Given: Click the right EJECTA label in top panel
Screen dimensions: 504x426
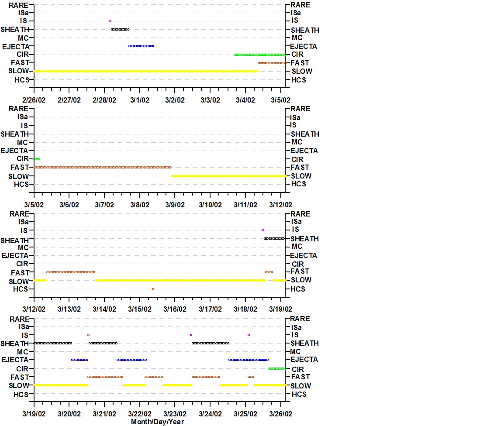Looking at the screenshot, I should click(x=304, y=46).
